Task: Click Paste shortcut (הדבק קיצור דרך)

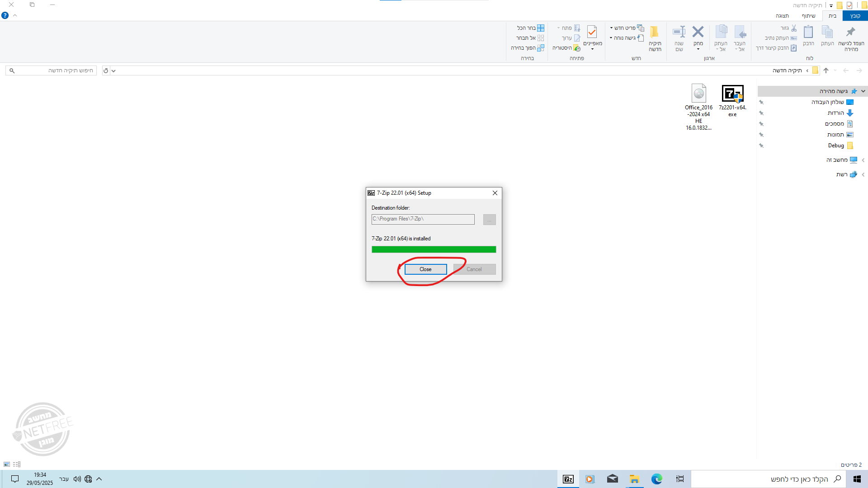Action: (x=776, y=48)
